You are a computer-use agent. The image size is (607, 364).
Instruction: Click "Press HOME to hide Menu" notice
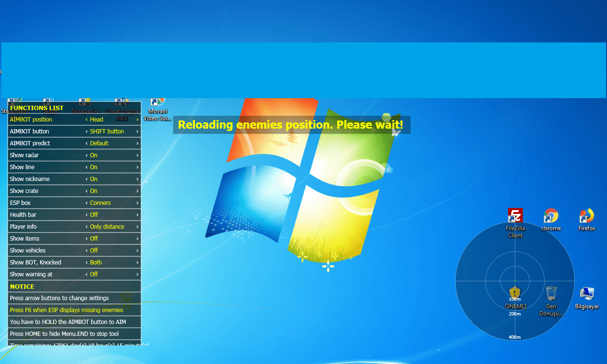click(x=64, y=334)
